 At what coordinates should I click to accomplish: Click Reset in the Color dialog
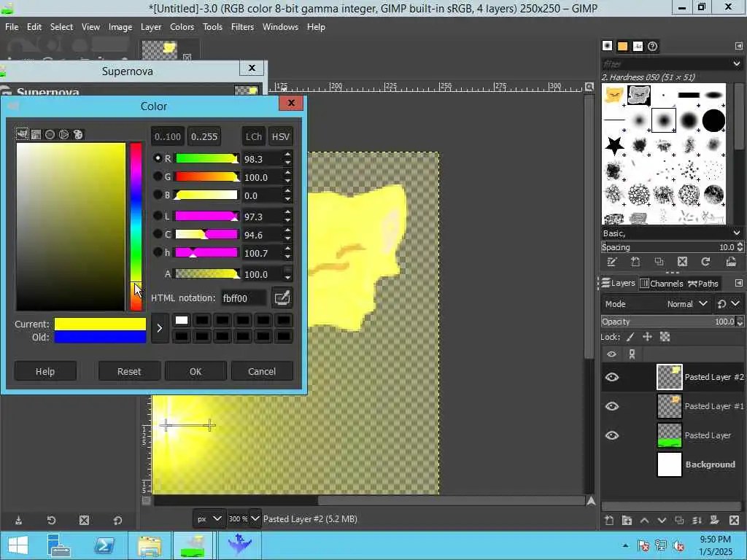pyautogui.click(x=129, y=371)
